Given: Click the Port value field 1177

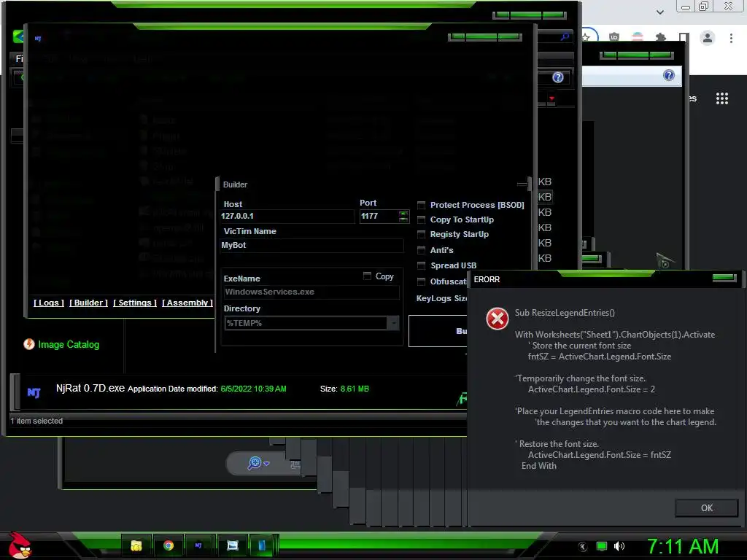Looking at the screenshot, I should coord(379,216).
